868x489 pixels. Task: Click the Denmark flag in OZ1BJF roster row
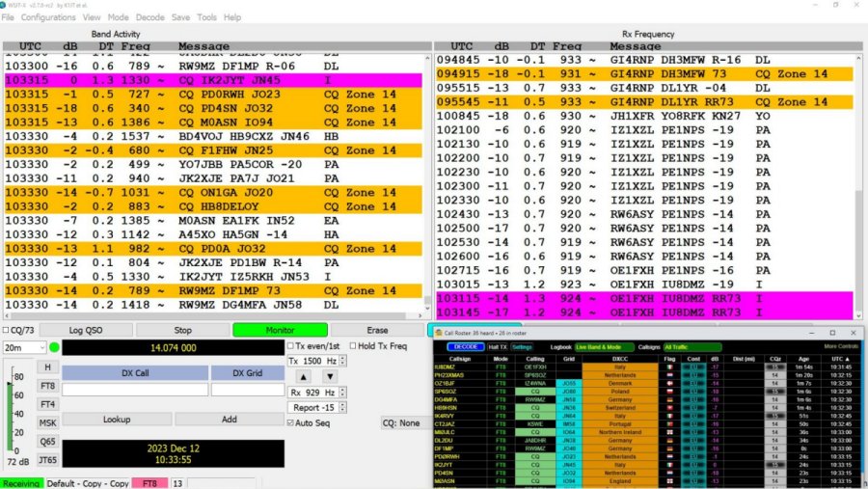(670, 383)
